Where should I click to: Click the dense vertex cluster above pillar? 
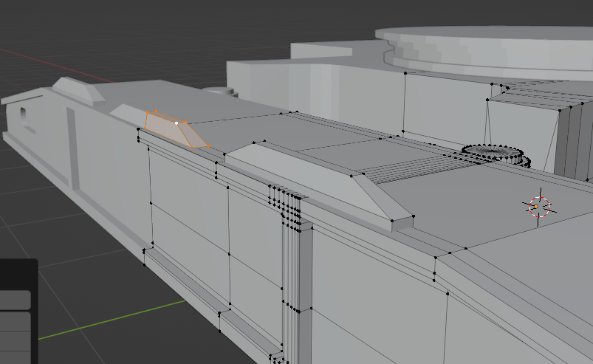pyautogui.click(x=286, y=205)
